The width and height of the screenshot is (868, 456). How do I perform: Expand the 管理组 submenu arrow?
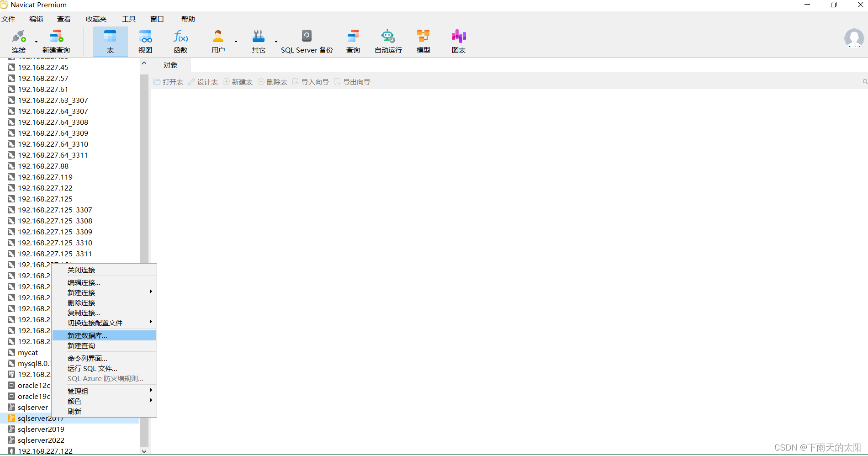tap(151, 390)
